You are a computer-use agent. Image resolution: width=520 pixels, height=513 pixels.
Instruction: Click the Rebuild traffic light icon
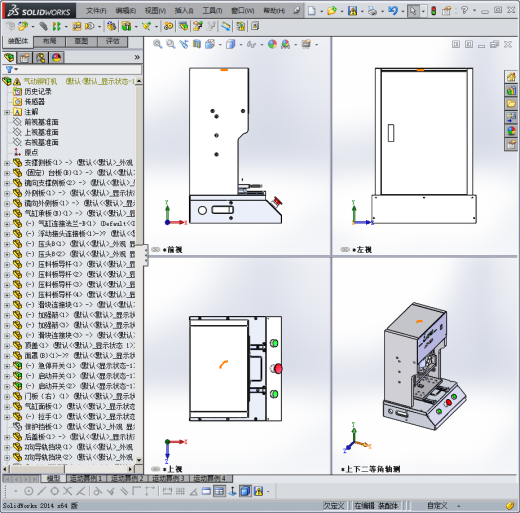click(434, 11)
